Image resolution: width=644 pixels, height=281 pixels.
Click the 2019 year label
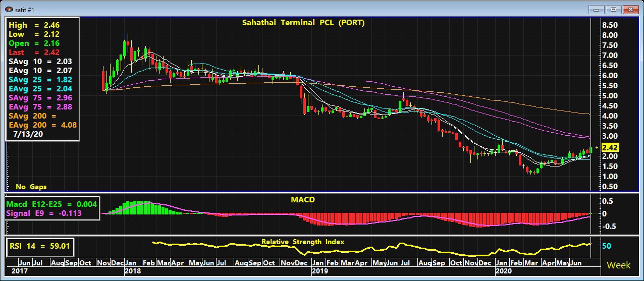click(x=319, y=271)
